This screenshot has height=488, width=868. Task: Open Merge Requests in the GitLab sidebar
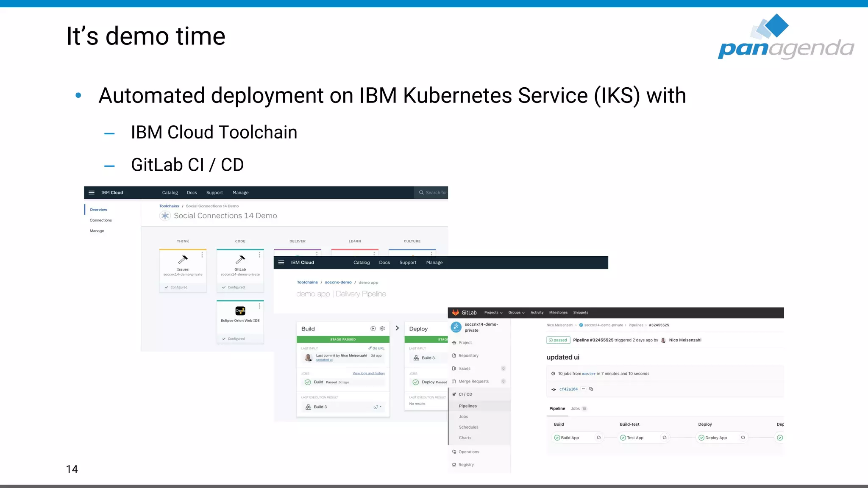click(473, 382)
